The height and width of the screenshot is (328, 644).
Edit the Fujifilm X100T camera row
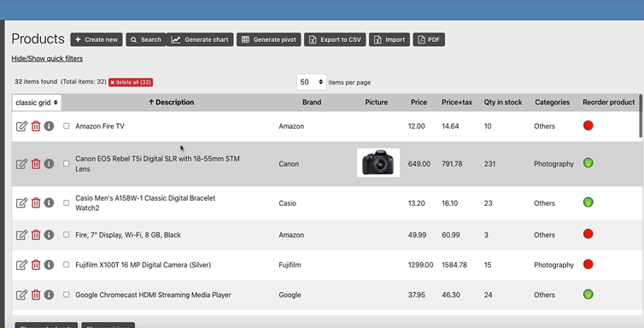click(x=21, y=265)
